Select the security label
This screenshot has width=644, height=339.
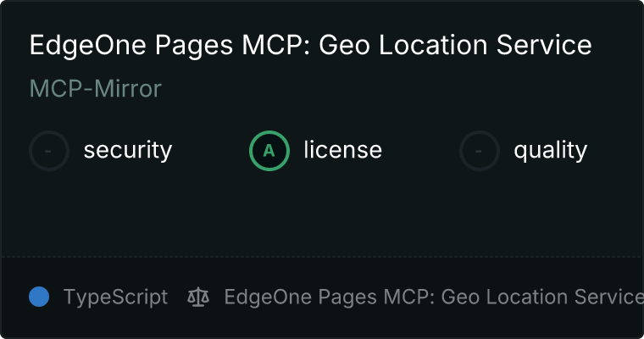(x=127, y=151)
